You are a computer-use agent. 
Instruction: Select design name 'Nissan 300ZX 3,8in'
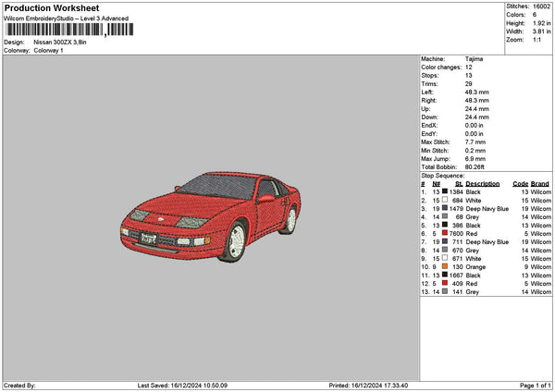(60, 43)
